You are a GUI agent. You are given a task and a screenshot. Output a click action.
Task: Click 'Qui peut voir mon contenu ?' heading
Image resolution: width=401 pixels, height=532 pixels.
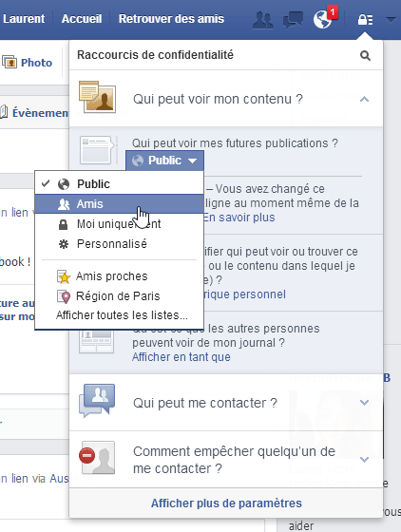(x=218, y=99)
